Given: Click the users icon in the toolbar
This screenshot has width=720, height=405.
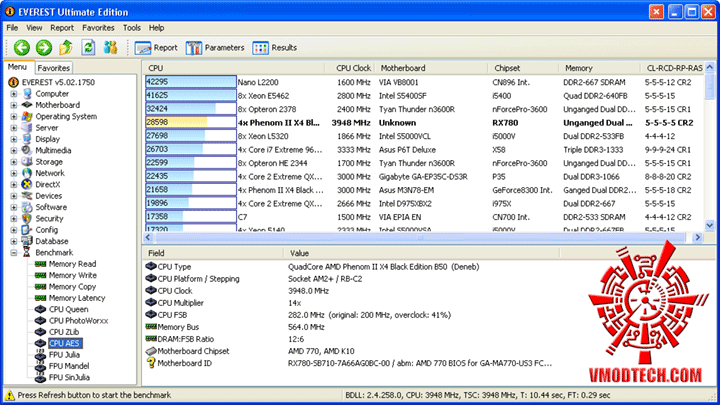Looking at the screenshot, I should [x=110, y=47].
